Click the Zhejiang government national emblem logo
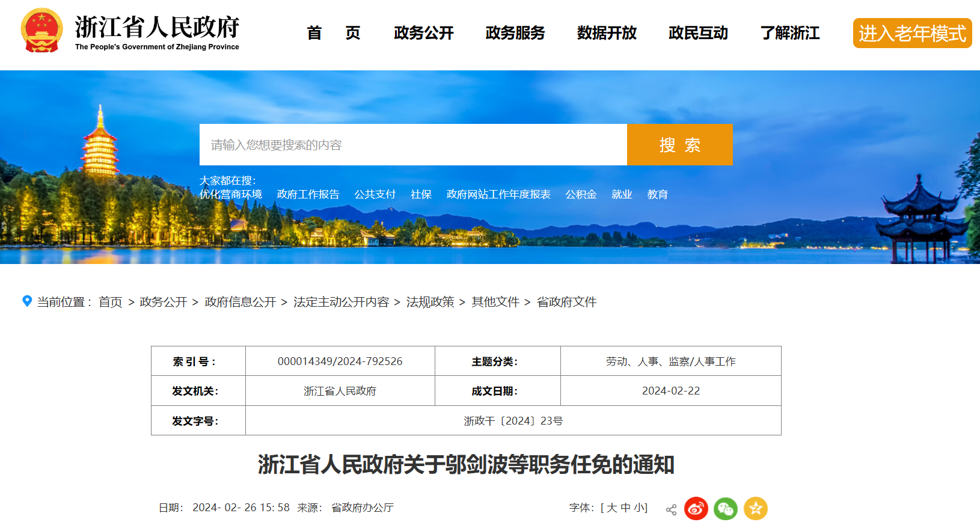Image resolution: width=980 pixels, height=522 pixels. click(x=41, y=31)
